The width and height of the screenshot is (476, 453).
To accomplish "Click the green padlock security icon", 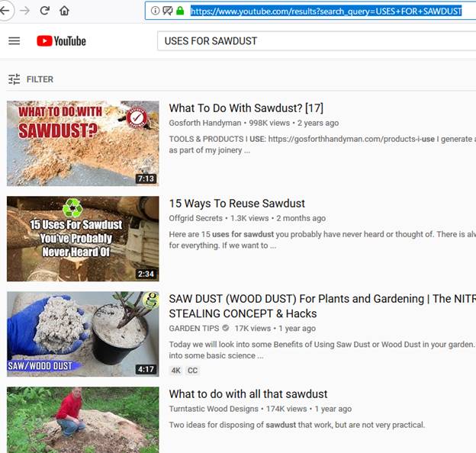I will pos(180,11).
